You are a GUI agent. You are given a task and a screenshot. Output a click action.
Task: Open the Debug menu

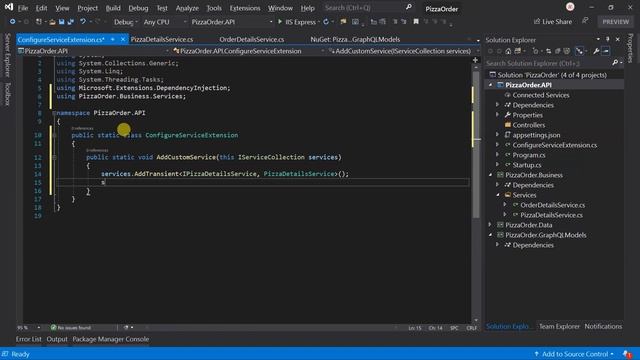[138, 8]
